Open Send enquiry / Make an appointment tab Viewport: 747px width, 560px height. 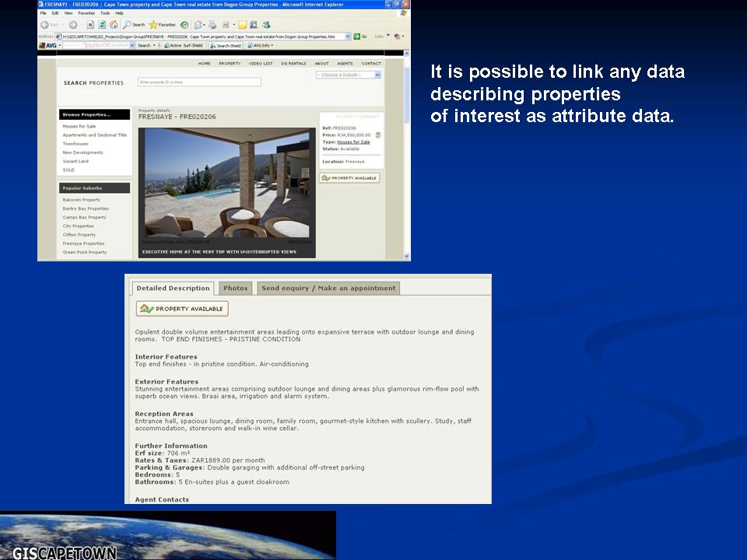point(328,288)
